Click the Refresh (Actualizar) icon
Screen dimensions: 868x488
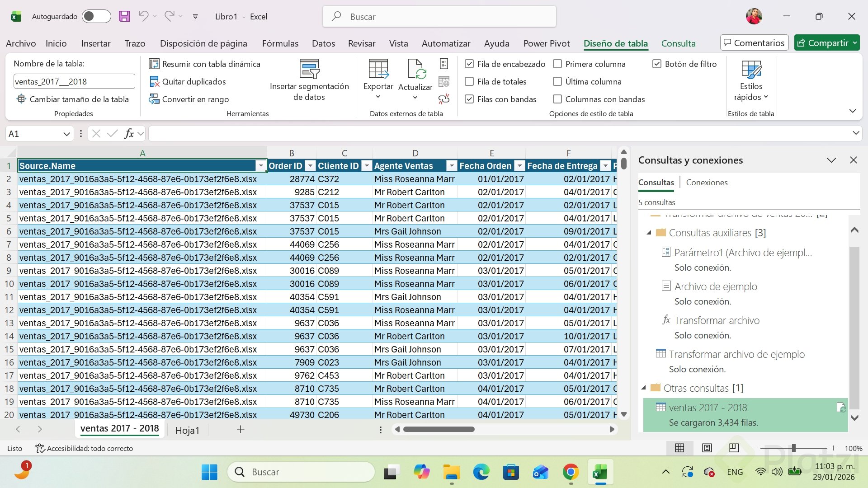click(415, 69)
